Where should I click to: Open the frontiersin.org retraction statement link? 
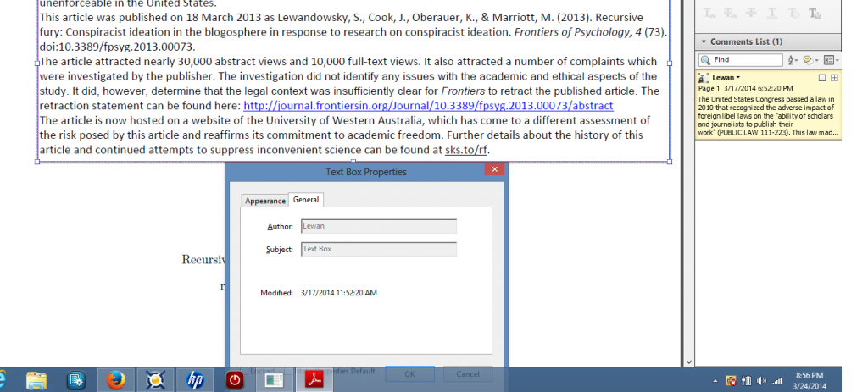[427, 106]
